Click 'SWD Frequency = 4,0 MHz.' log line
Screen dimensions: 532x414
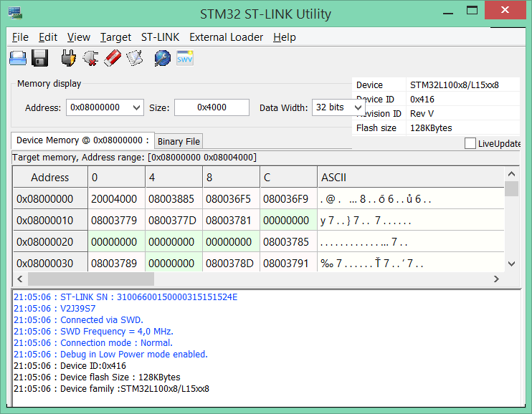click(93, 331)
